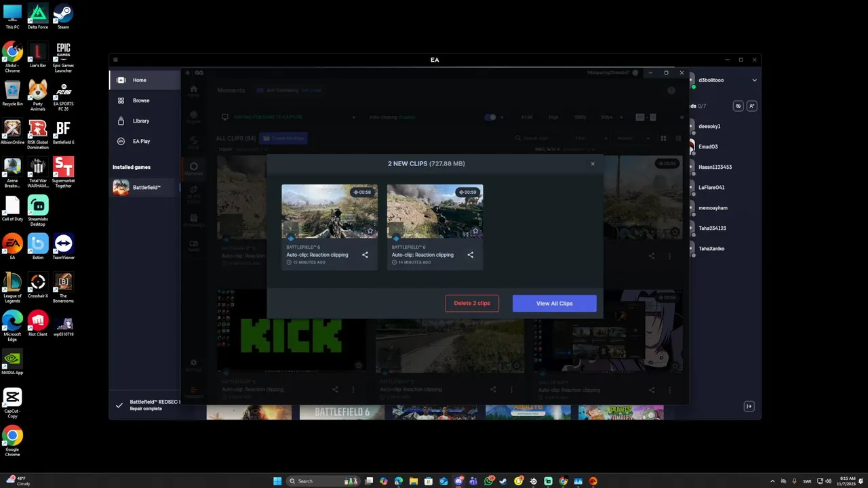The image size is (868, 488).
Task: Open Crosshair X desktop shortcut
Action: pos(38,285)
